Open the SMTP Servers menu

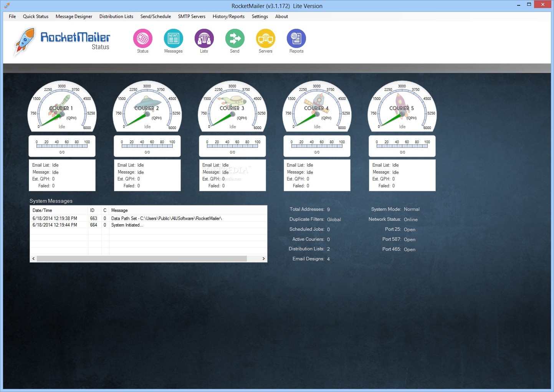tap(192, 17)
